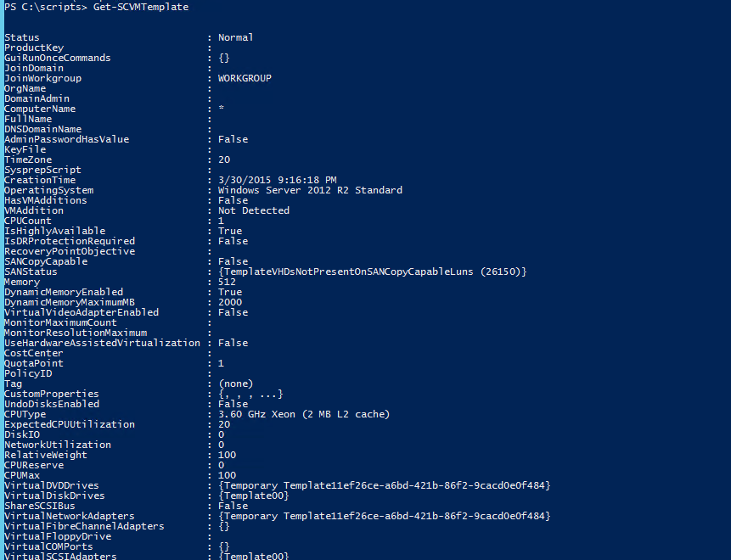Click the VirtualDVDDrives Temporary Template value

point(384,485)
